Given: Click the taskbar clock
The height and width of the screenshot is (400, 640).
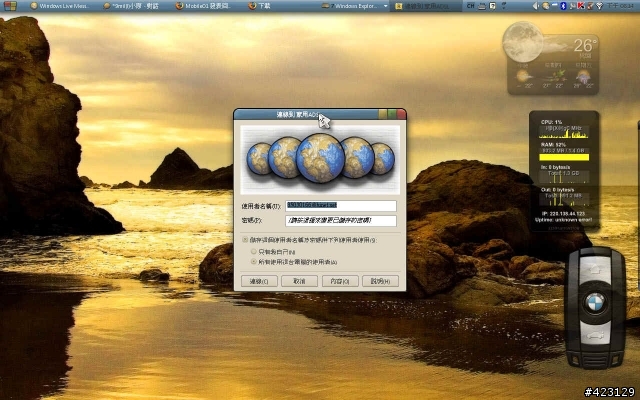Looking at the screenshot, I should [x=620, y=6].
